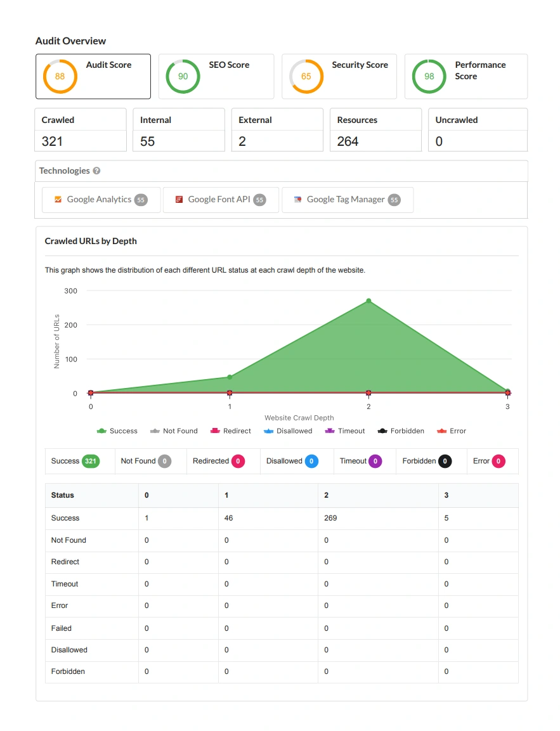Click the Technologies help question mark icon
560x731 pixels.
96,171
